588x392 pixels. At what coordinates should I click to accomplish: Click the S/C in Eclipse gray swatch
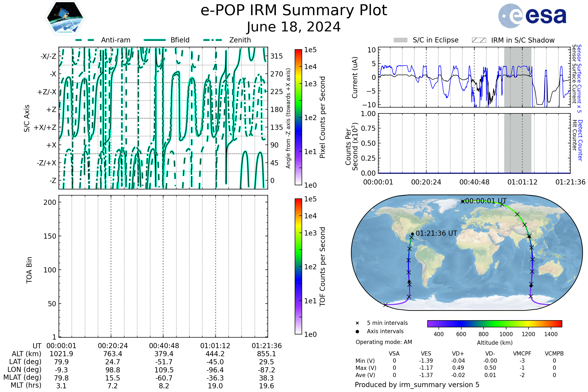click(x=400, y=40)
